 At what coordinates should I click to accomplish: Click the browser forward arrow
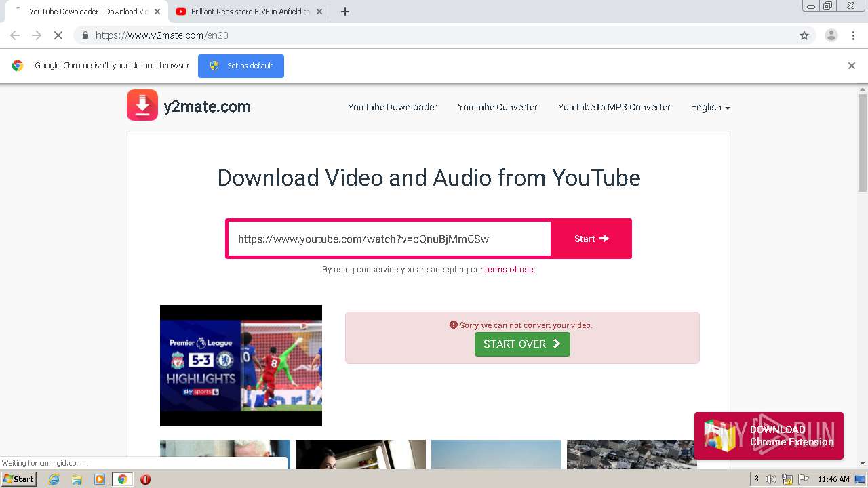tap(37, 35)
